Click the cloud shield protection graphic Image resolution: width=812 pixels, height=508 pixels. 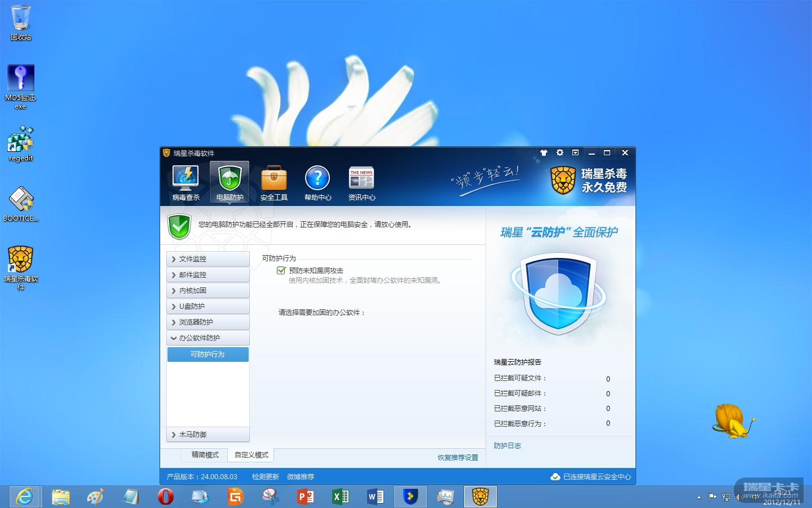click(558, 294)
